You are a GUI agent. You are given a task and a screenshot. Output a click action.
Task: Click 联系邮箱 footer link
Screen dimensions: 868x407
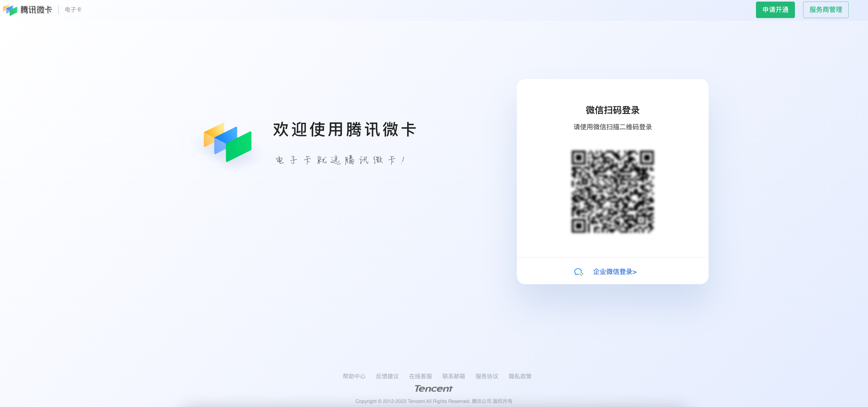point(454,376)
